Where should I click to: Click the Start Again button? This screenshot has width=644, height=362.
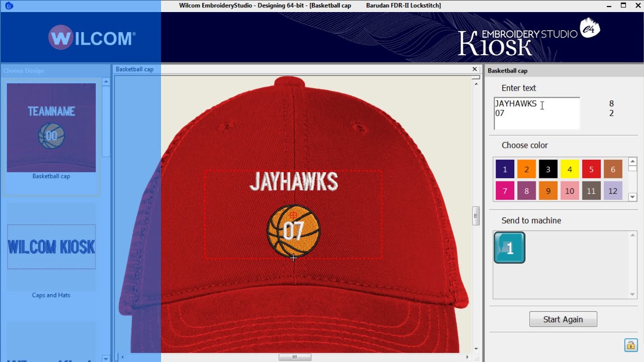point(563,319)
